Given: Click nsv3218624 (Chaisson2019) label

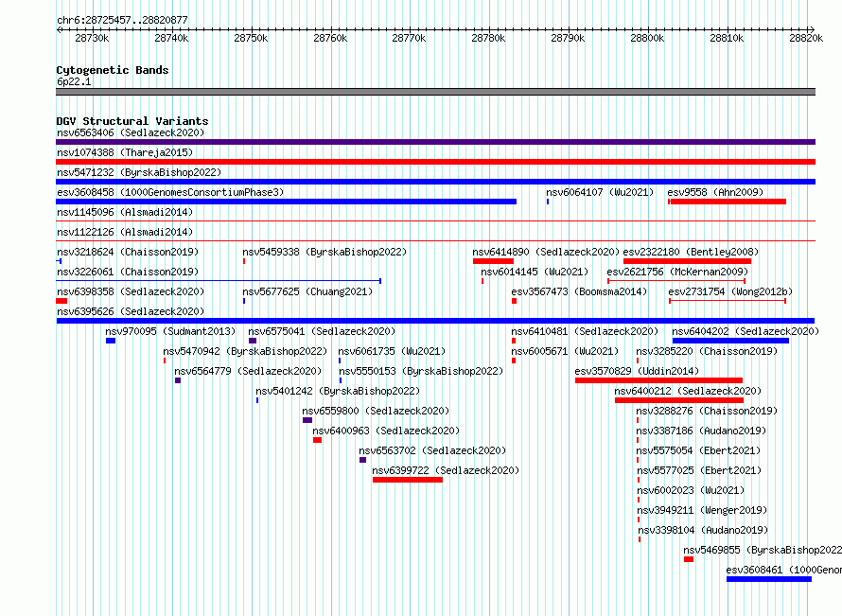Looking at the screenshot, I should [128, 252].
